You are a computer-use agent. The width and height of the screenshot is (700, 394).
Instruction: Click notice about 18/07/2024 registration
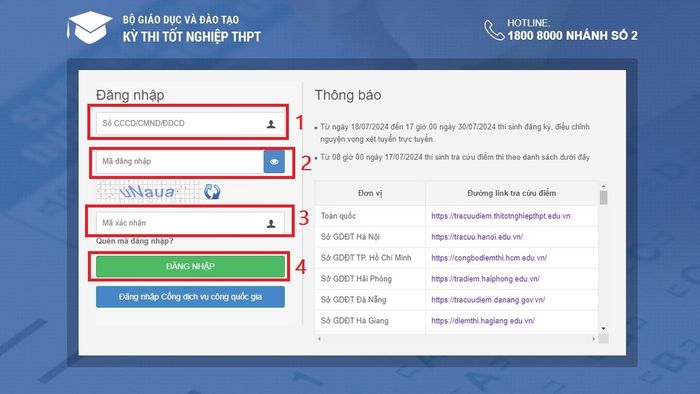454,133
